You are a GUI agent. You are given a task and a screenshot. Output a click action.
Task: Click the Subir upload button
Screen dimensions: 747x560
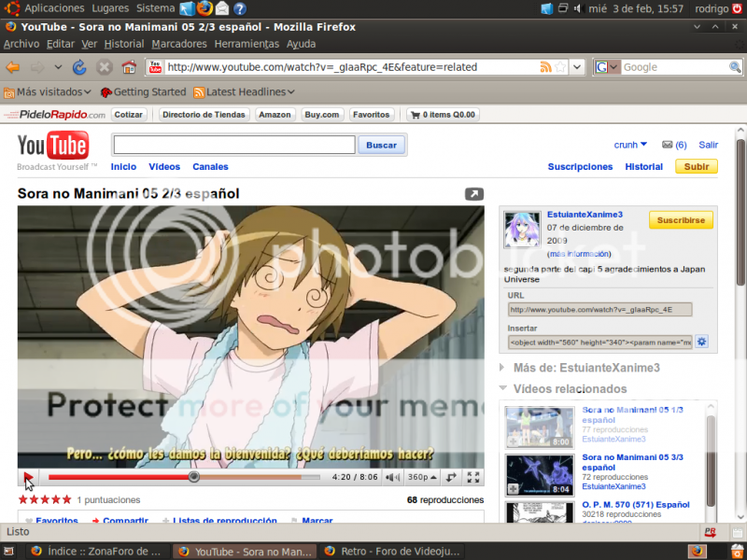tap(697, 167)
